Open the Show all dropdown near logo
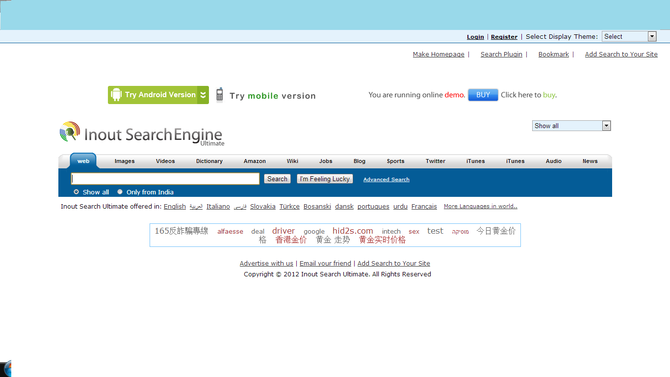Screen dimensions: 670x377 [x=571, y=126]
